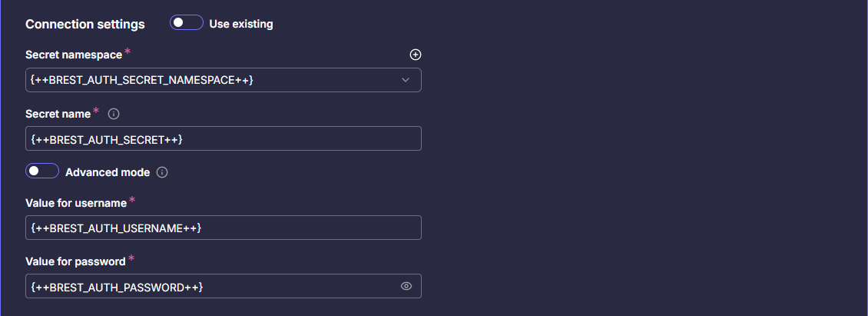Click the asterisk beside Value for password

point(131,258)
